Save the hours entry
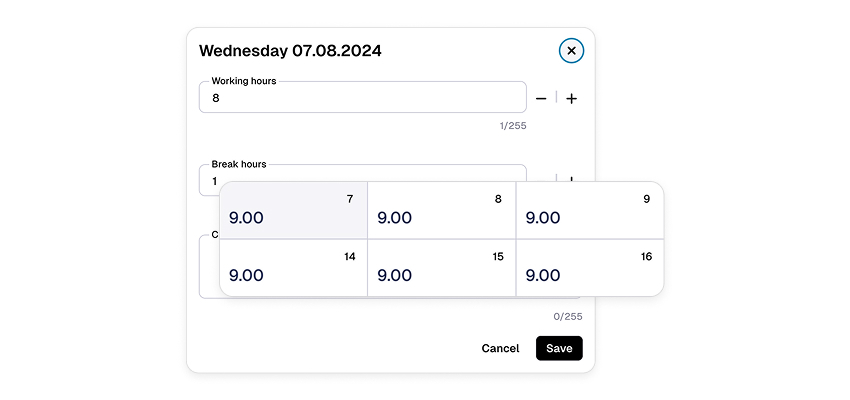850x400 pixels. pyautogui.click(x=559, y=348)
